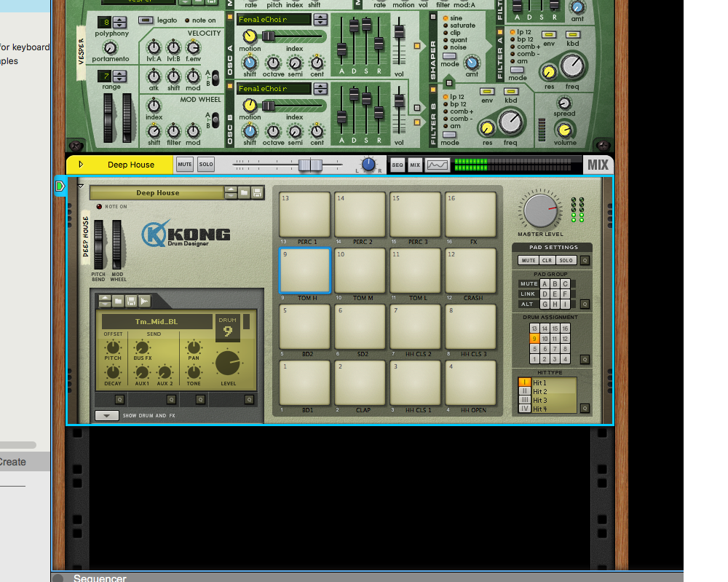Click the Q button in Pad Settings
This screenshot has height=582, width=728.
click(x=585, y=260)
